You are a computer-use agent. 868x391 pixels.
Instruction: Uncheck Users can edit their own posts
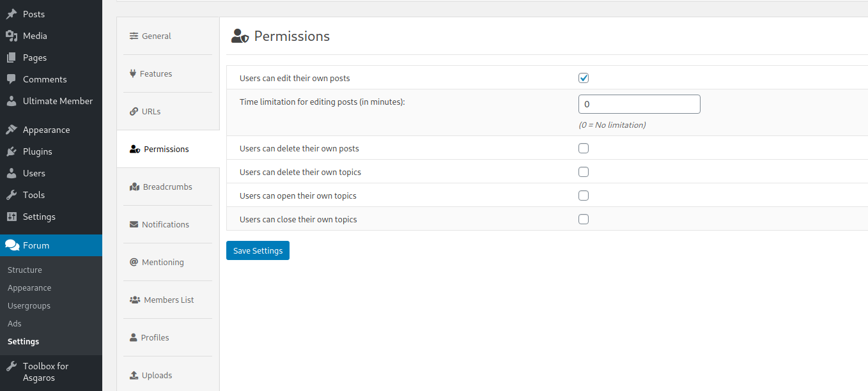pos(583,78)
